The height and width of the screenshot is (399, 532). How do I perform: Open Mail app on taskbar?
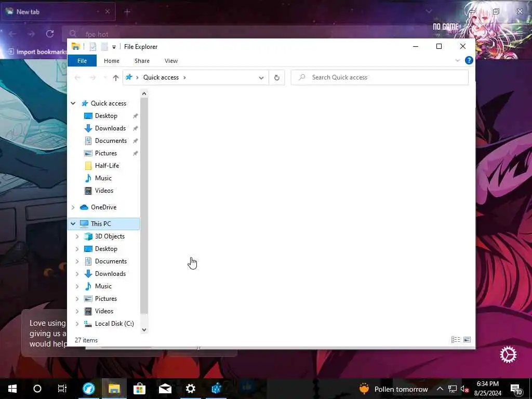[165, 389]
